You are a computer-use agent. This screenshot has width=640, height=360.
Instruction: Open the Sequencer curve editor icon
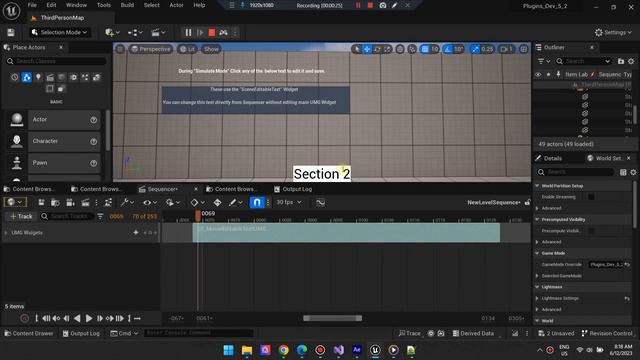pyautogui.click(x=320, y=202)
